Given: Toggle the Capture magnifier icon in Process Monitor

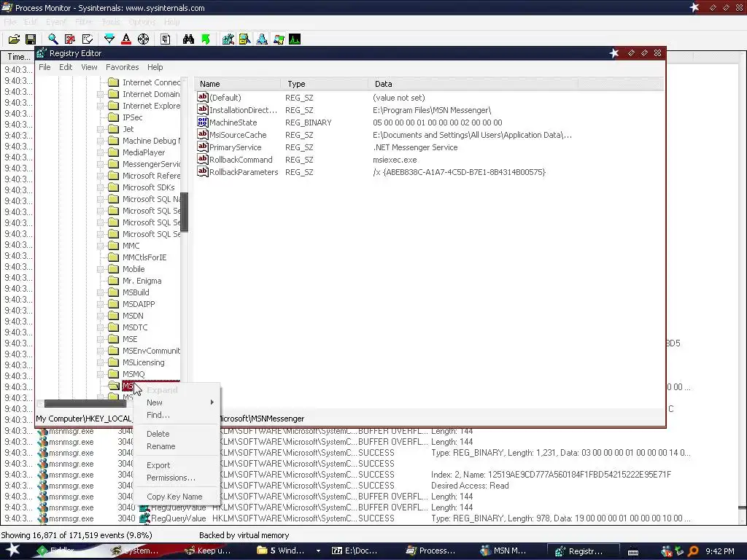Looking at the screenshot, I should 53,39.
